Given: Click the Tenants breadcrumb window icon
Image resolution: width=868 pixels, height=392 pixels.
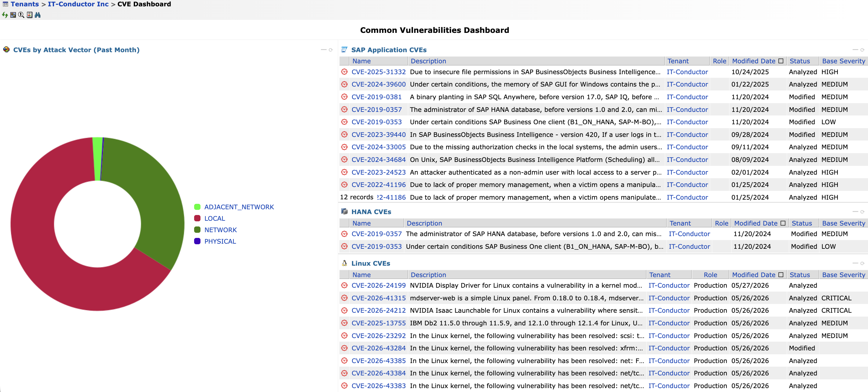Looking at the screenshot, I should (x=5, y=4).
